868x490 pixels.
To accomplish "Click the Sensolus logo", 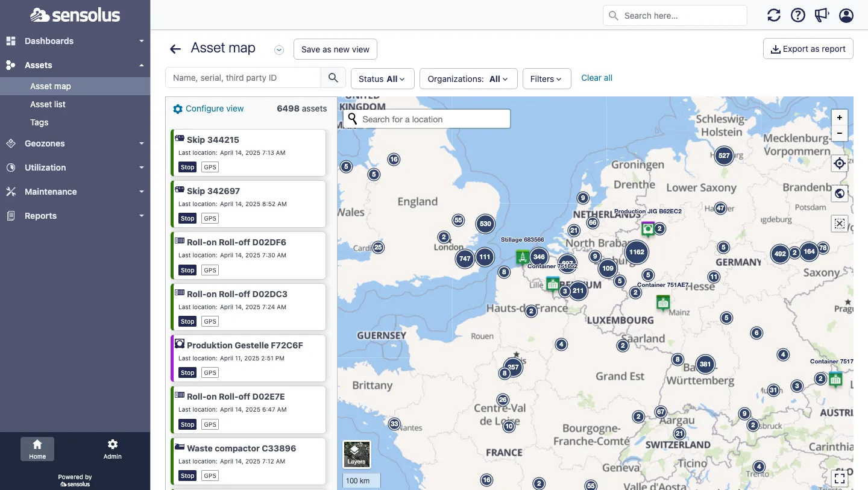I will pyautogui.click(x=75, y=15).
